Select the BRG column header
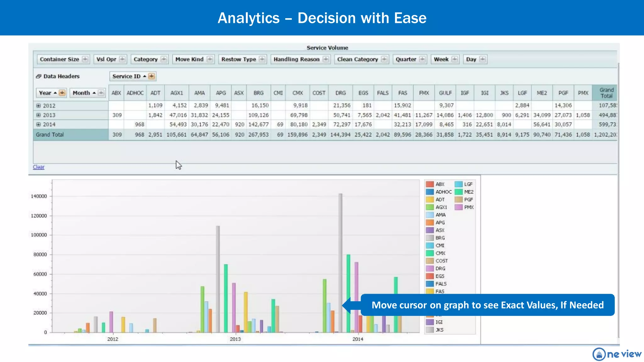The image size is (644, 362). (x=258, y=93)
